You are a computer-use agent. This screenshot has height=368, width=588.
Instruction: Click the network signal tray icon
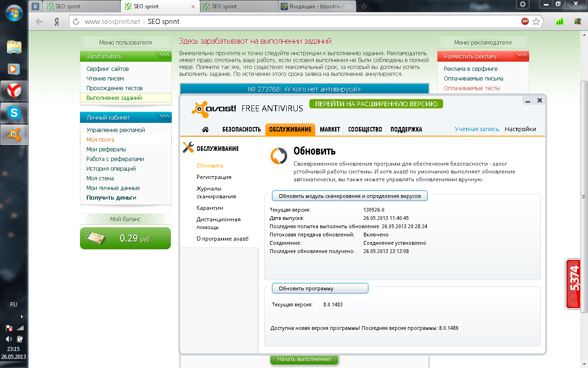click(x=20, y=328)
